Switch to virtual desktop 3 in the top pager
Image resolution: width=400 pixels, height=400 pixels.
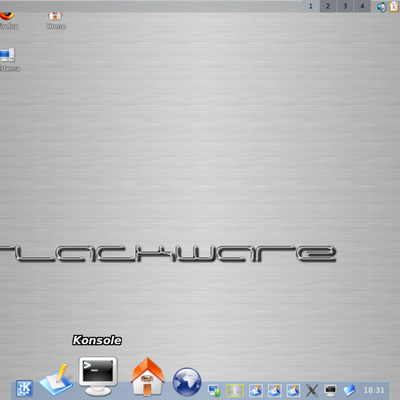(x=345, y=6)
